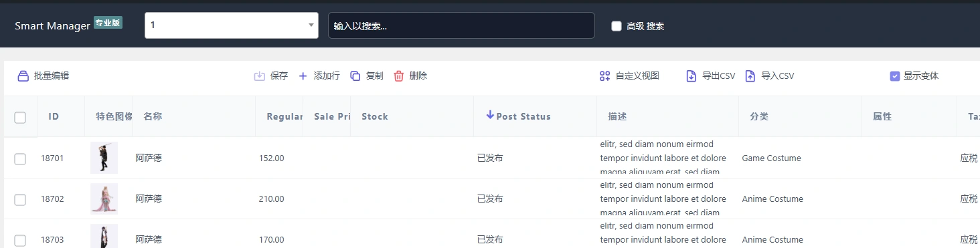
Task: Open the thumbnail image of product 18701
Action: [104, 158]
